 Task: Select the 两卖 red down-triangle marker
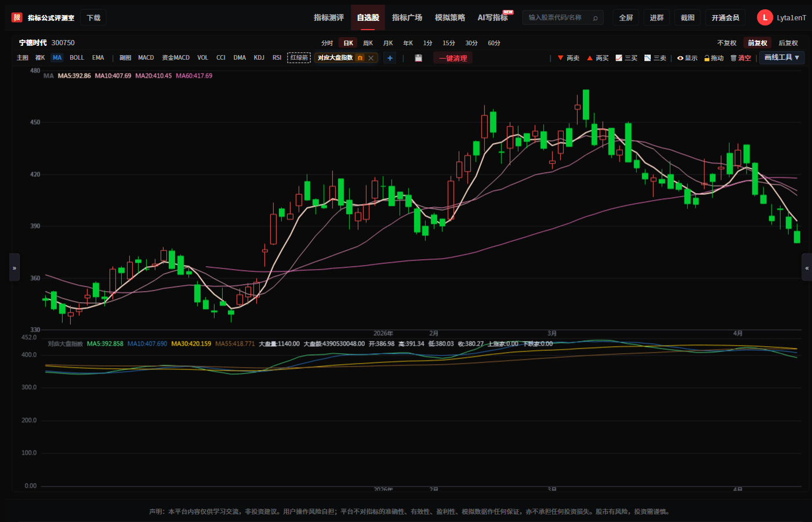tap(568, 58)
